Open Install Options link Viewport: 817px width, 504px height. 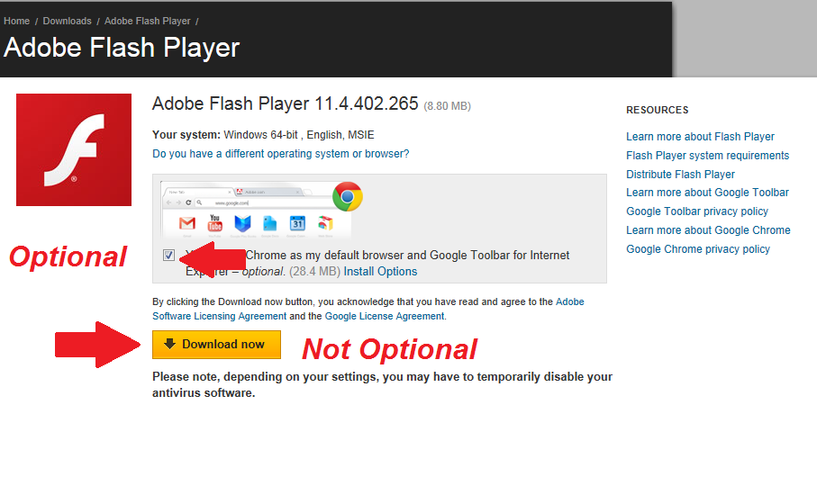pyautogui.click(x=380, y=272)
